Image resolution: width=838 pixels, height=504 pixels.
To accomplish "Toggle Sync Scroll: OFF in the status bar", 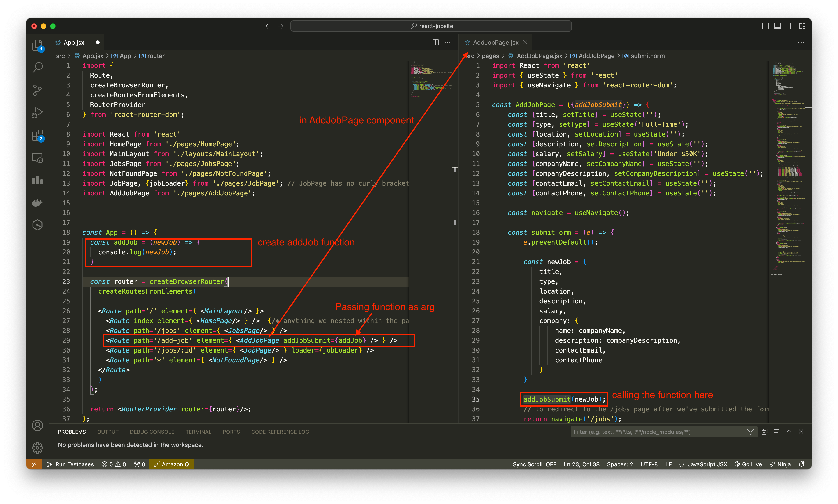I will pos(534,464).
